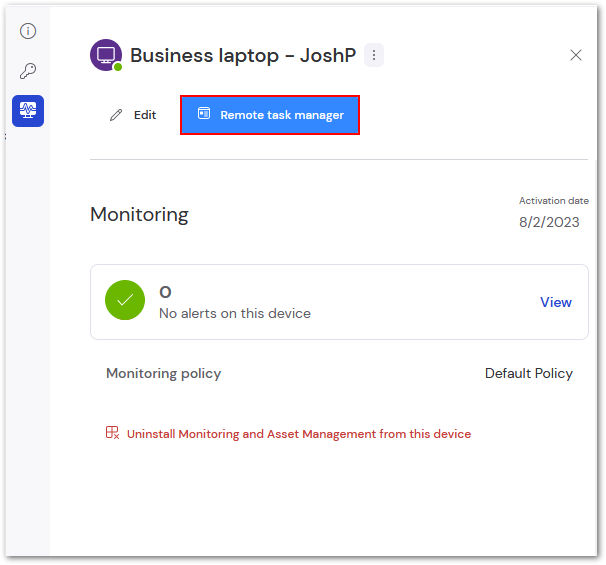The width and height of the screenshot is (606, 565).
Task: Click the 8/2/2023 activation date
Action: click(549, 222)
